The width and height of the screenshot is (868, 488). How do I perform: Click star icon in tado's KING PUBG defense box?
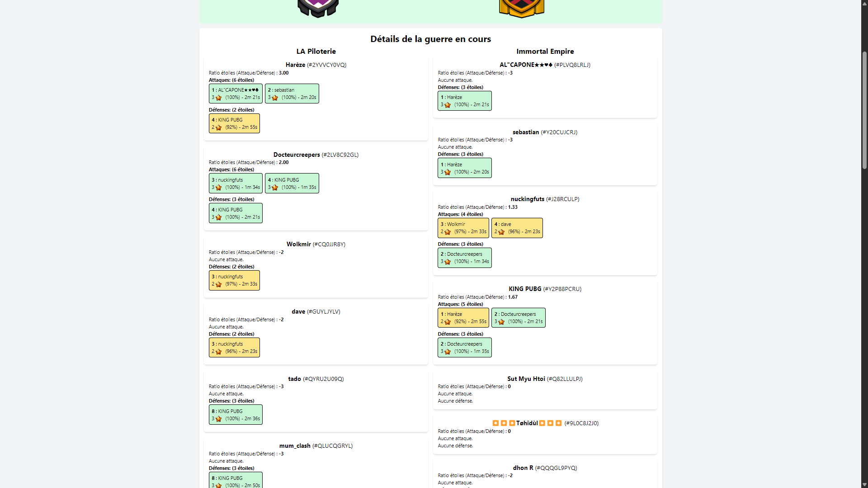coord(219,419)
